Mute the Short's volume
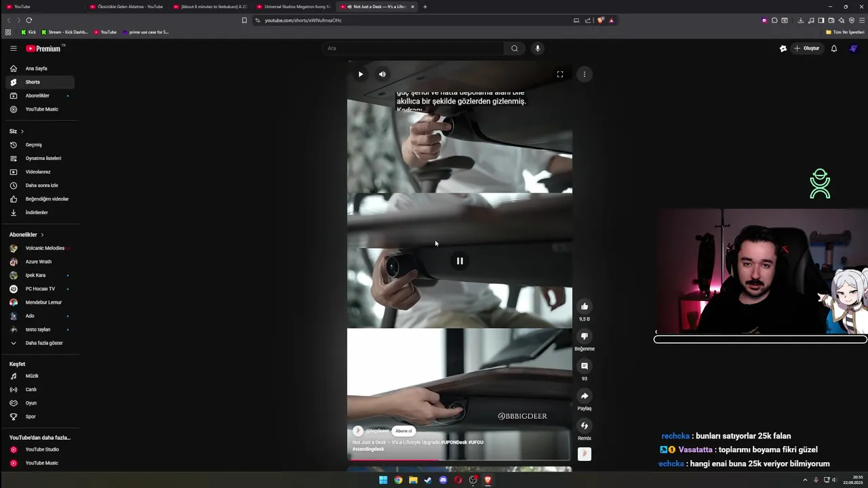The width and height of the screenshot is (868, 488). click(x=382, y=75)
